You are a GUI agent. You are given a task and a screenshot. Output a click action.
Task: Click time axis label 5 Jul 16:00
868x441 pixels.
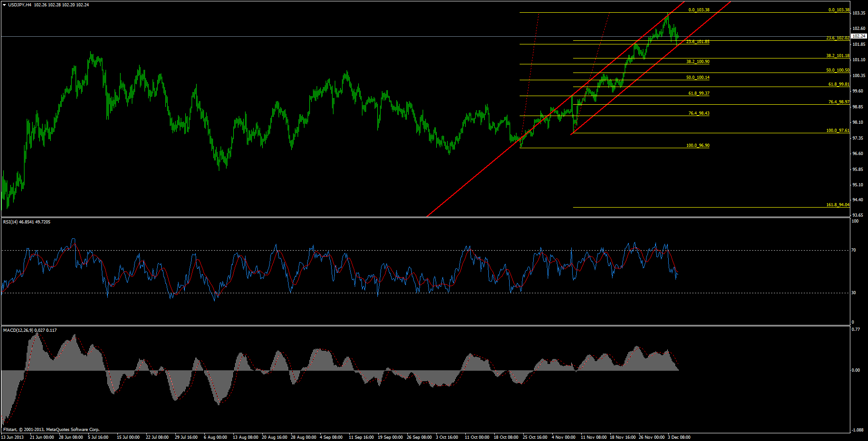tap(98, 437)
